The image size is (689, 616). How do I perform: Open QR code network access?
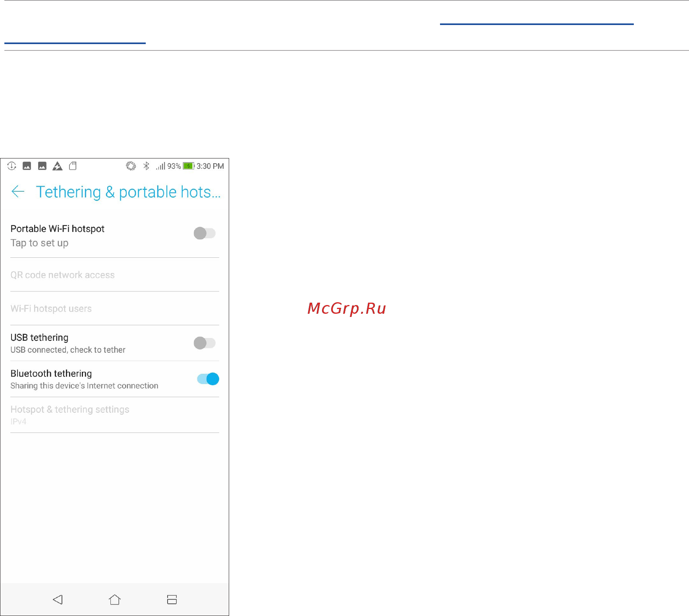coord(115,275)
